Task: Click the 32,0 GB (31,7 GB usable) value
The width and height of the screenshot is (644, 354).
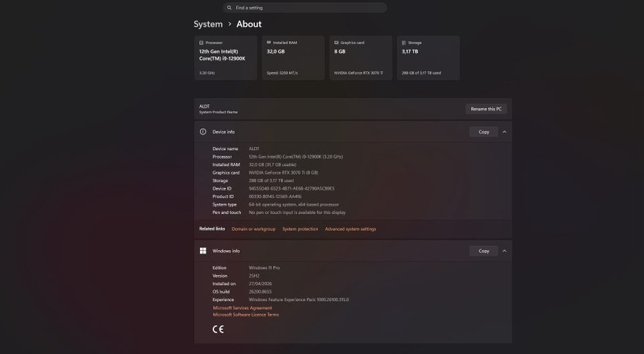Action: pyautogui.click(x=272, y=165)
